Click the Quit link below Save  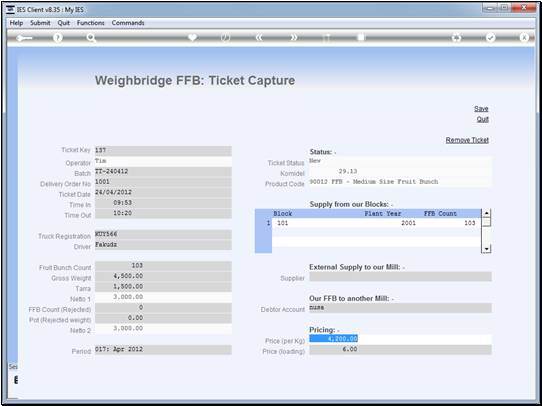[483, 119]
